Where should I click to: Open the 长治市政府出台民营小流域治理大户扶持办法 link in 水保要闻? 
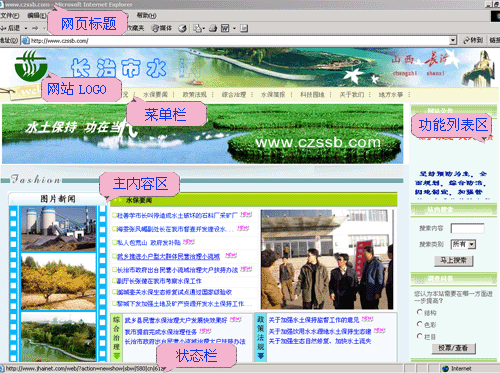pyautogui.click(x=177, y=270)
